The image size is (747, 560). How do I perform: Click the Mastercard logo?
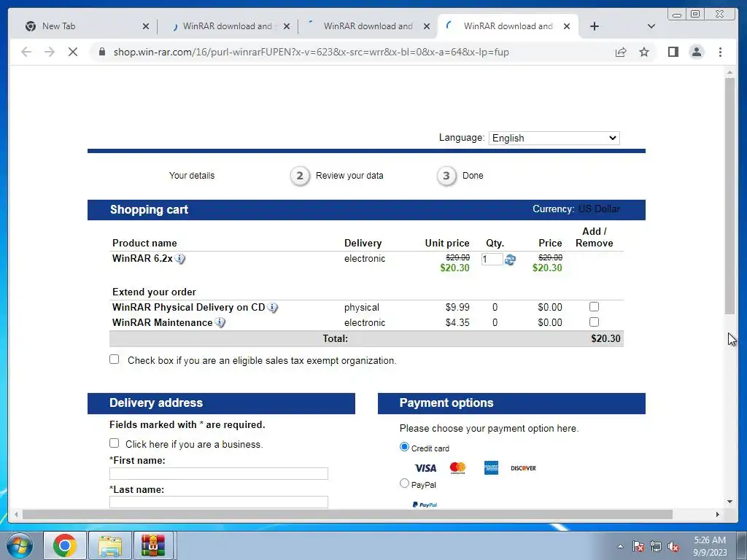pos(458,468)
